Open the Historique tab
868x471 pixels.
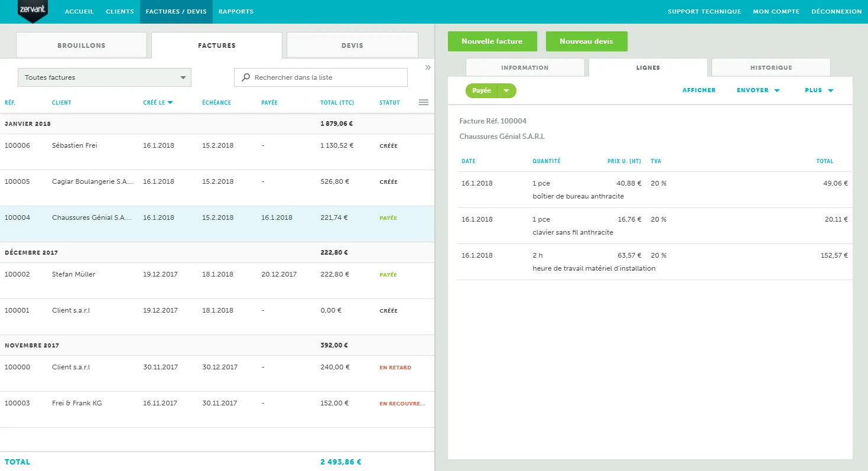[x=771, y=68]
